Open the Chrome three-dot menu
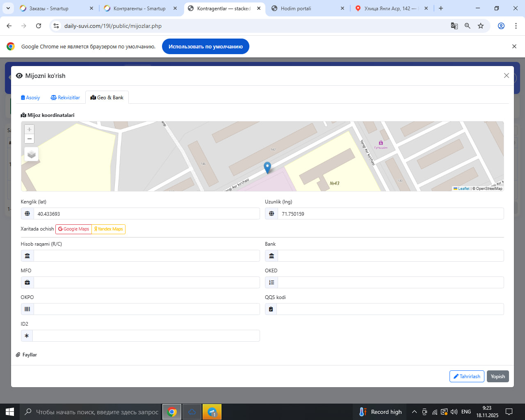The width and height of the screenshot is (525, 420). coord(516,26)
